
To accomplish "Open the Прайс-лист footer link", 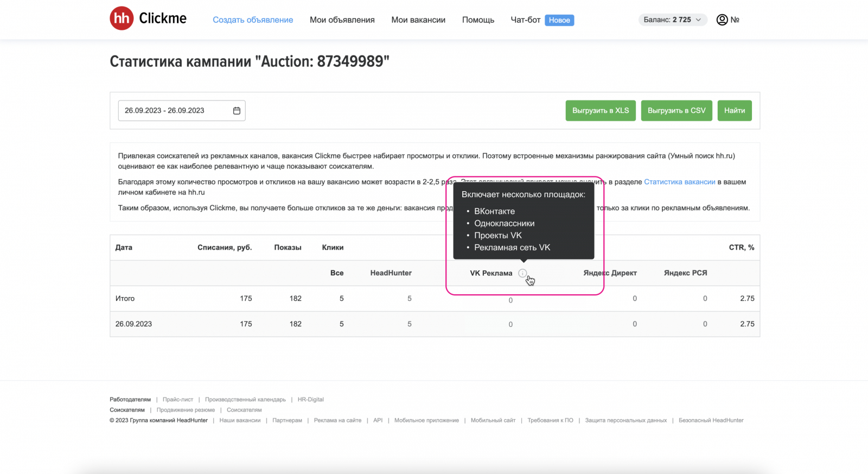I will point(178,400).
